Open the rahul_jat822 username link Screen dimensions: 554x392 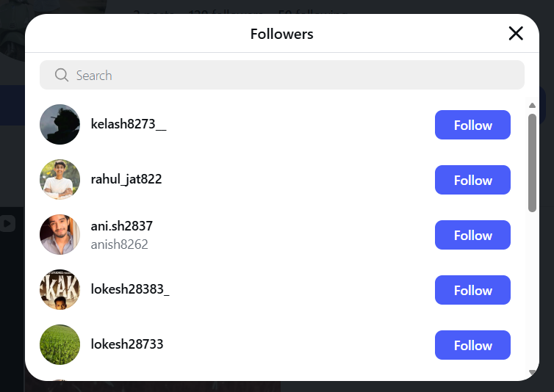click(x=126, y=179)
